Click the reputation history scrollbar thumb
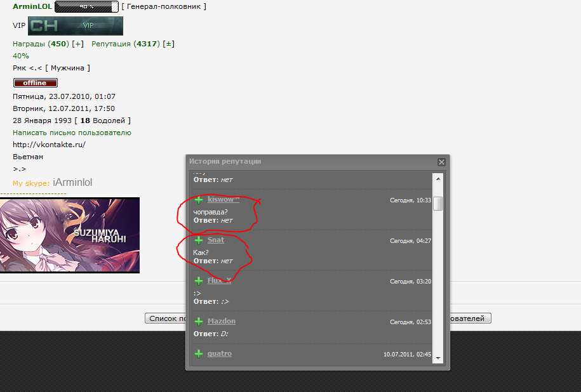This screenshot has height=392, width=581. 438,203
